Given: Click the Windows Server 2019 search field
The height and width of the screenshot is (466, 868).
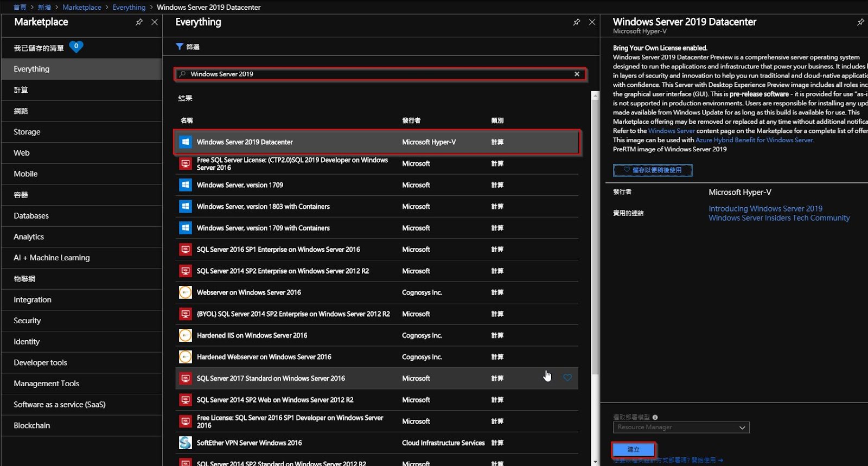Looking at the screenshot, I should (x=380, y=74).
